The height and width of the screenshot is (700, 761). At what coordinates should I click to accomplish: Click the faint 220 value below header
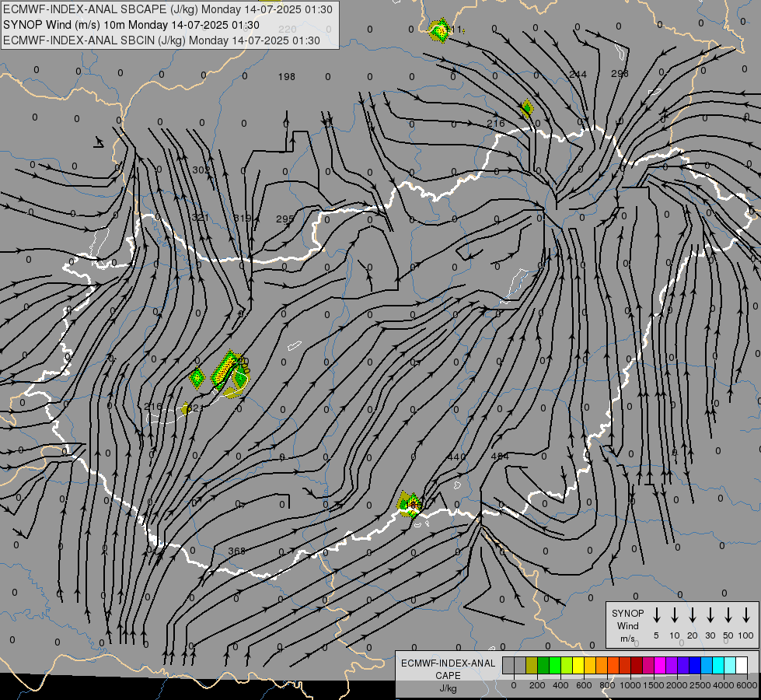288,29
